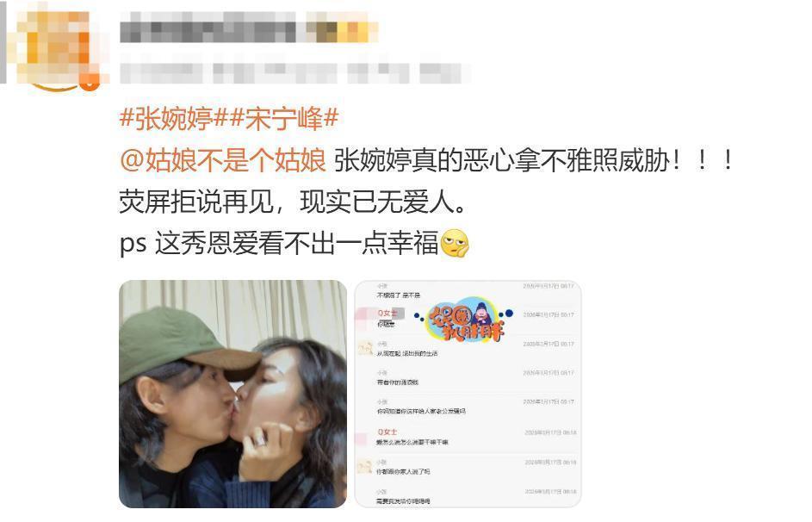Screen dimensions: 812x522
Task: Click the orange verified badge on avatar
Action: 89,83
